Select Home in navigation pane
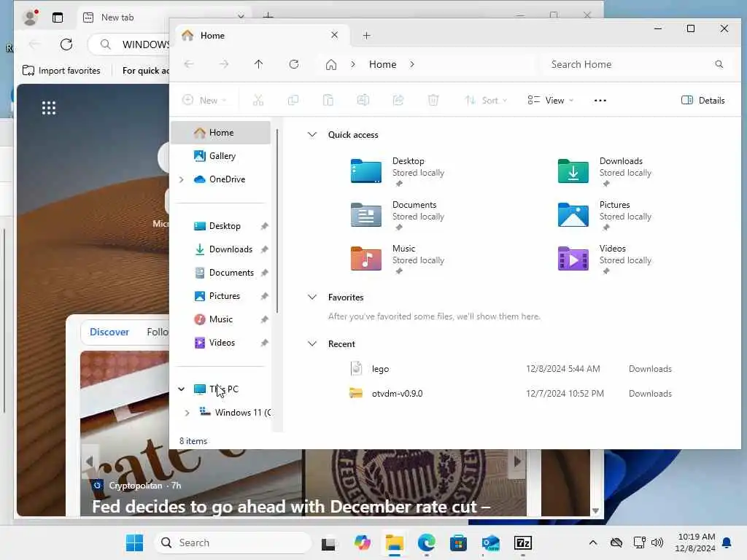The image size is (747, 560). (x=221, y=133)
